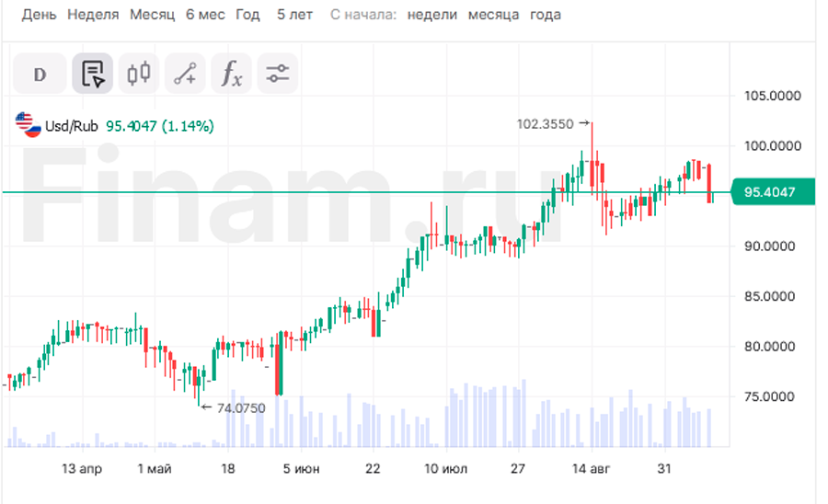Click the Usd/Rub symbol name
This screenshot has width=828, height=504.
tap(72, 126)
